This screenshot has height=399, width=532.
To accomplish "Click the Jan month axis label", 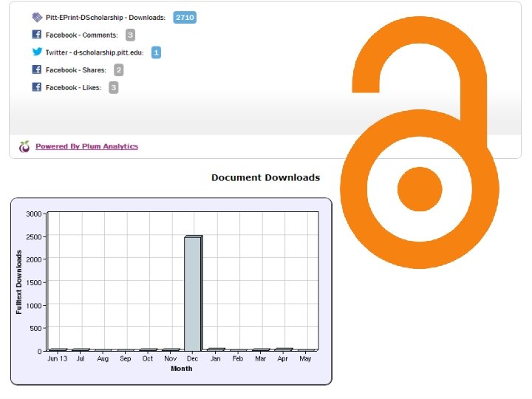I will point(215,358).
